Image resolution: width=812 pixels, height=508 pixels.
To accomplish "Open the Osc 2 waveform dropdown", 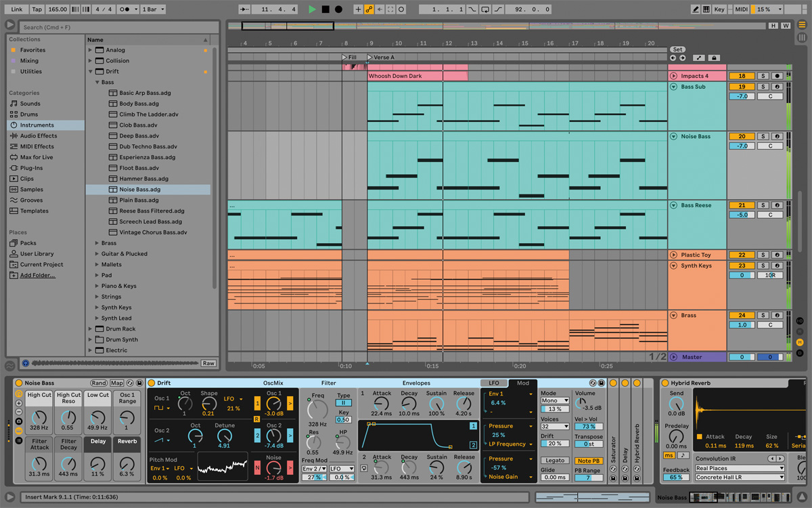I will (x=161, y=440).
